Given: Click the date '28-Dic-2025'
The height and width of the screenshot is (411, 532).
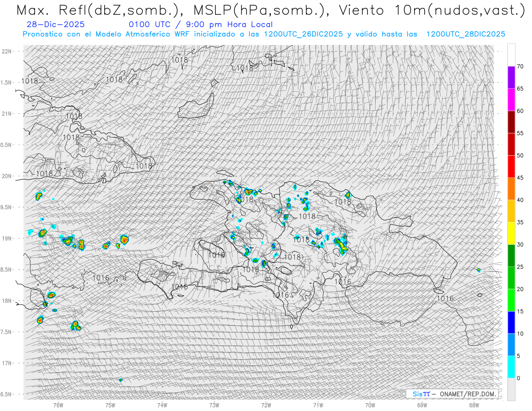Looking at the screenshot, I should click(55, 24).
